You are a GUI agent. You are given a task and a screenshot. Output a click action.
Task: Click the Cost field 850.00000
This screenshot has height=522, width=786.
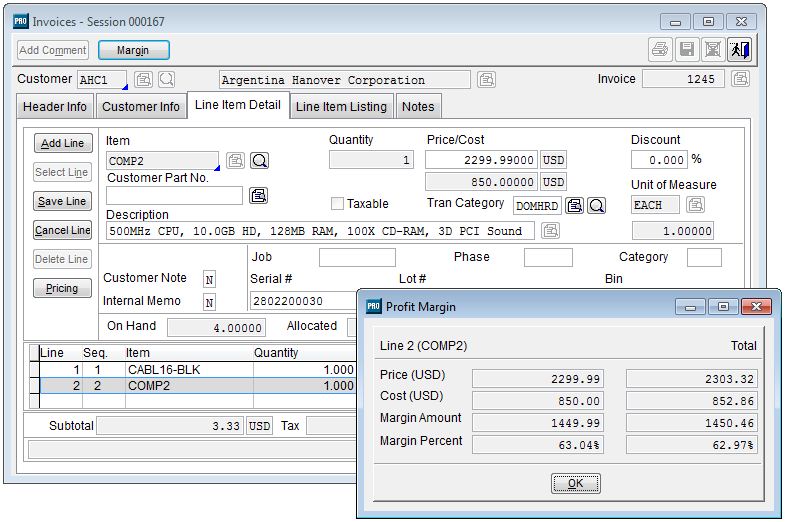pyautogui.click(x=481, y=182)
